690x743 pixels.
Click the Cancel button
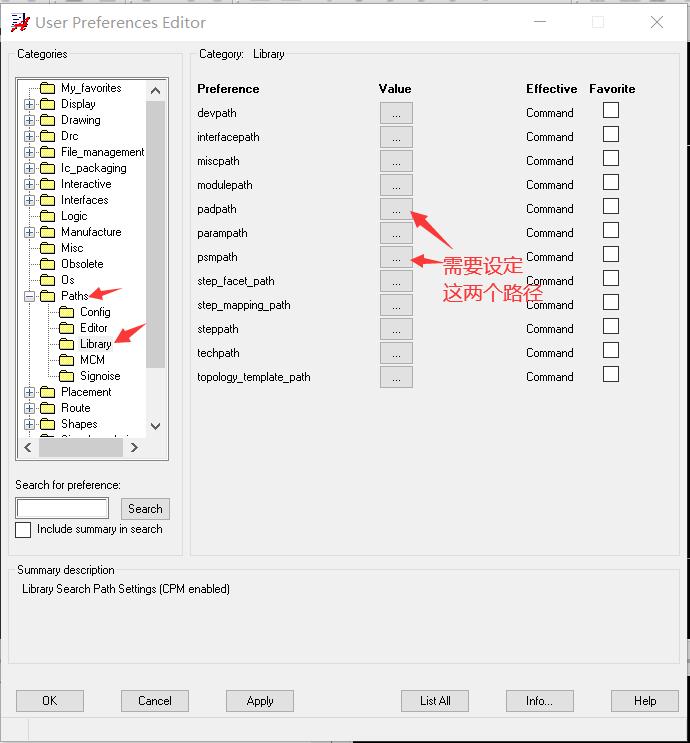click(x=155, y=701)
